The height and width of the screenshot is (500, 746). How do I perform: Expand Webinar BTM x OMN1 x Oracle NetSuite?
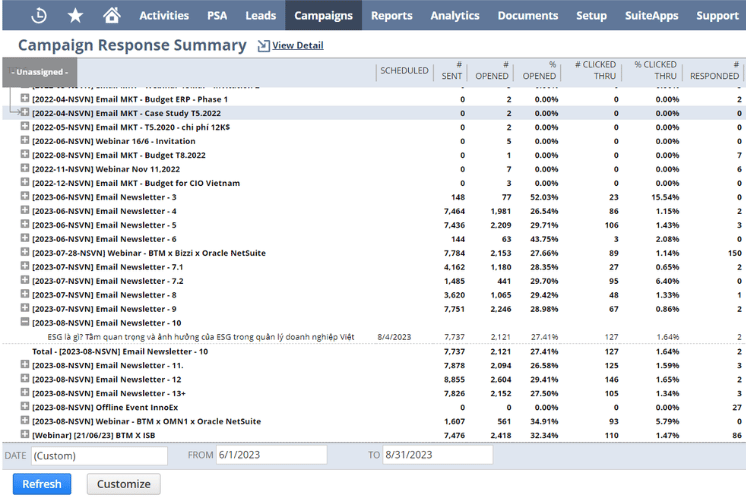25,421
